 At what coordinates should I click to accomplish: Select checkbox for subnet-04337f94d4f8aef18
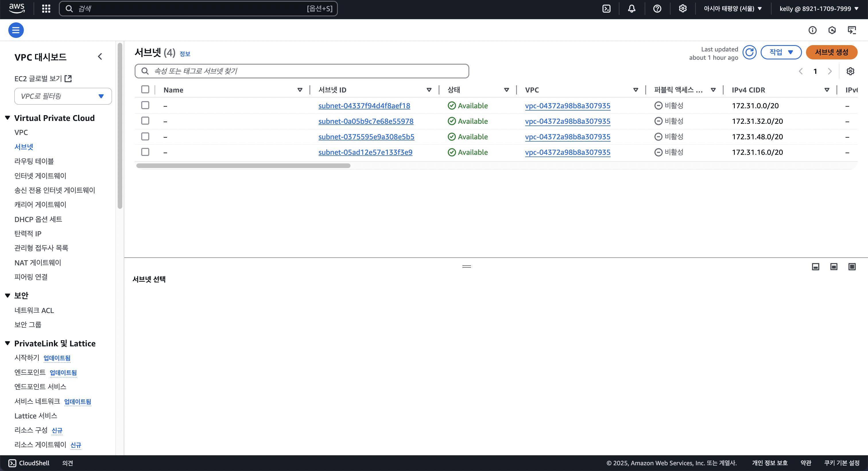(x=145, y=105)
